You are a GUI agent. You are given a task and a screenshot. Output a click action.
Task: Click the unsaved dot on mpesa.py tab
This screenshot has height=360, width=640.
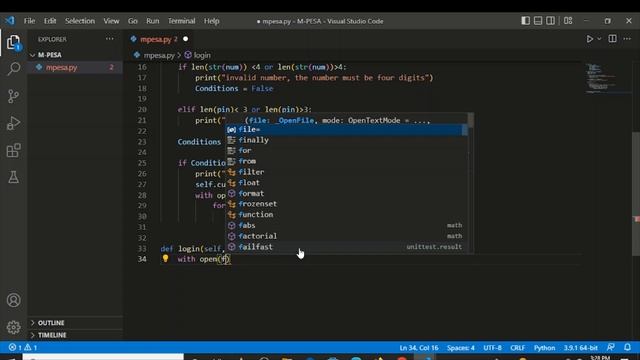pyautogui.click(x=186, y=39)
